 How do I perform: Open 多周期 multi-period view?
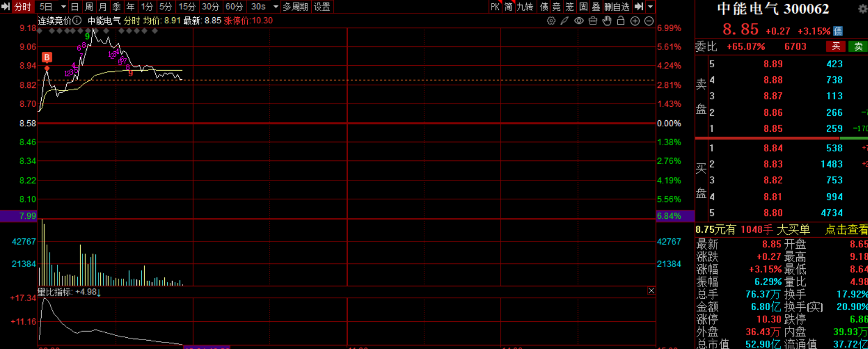[x=295, y=7]
